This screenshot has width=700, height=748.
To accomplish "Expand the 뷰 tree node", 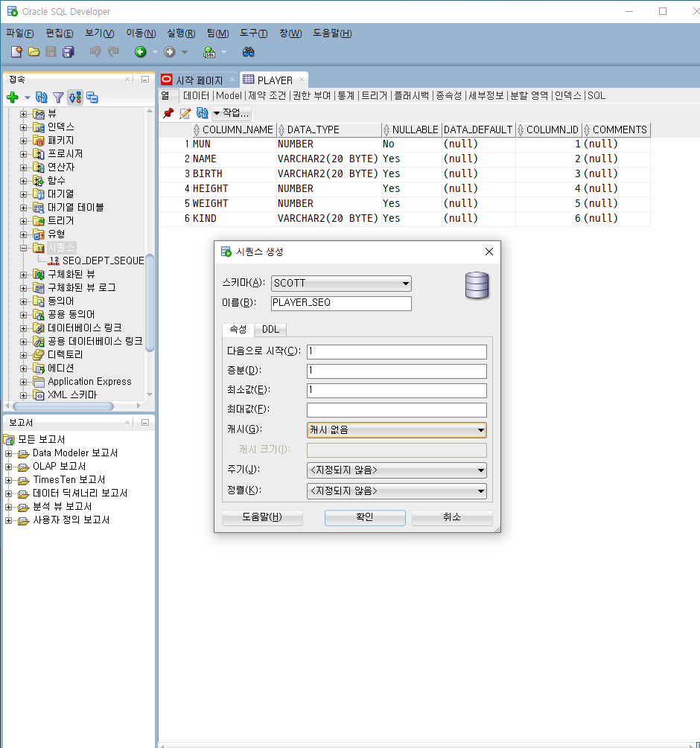I will tap(23, 114).
